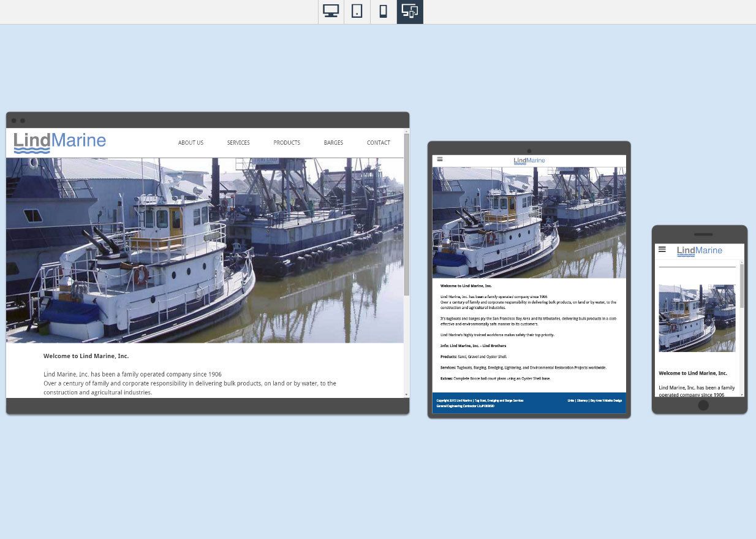Screen dimensions: 756x539
Task: Select the all-devices preview icon
Action: tap(410, 12)
